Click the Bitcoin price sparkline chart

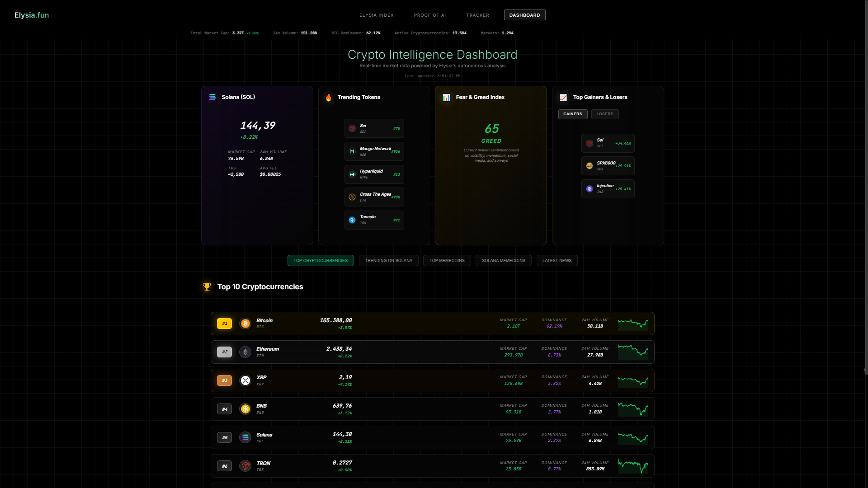(x=633, y=324)
